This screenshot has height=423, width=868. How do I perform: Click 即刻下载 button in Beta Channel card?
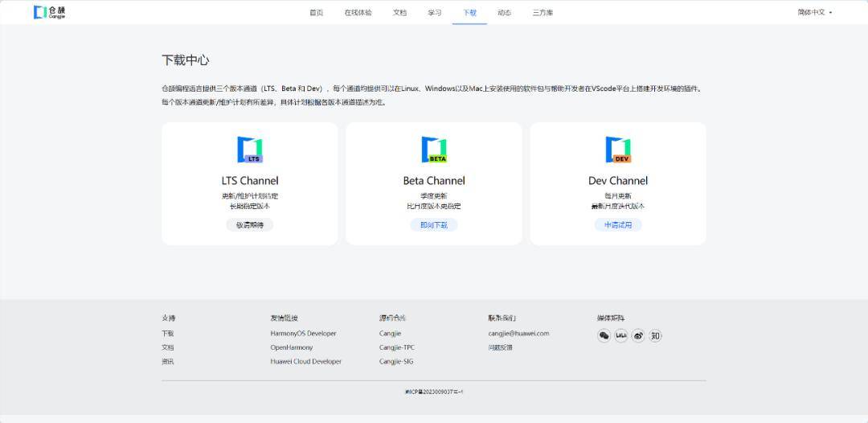[434, 225]
